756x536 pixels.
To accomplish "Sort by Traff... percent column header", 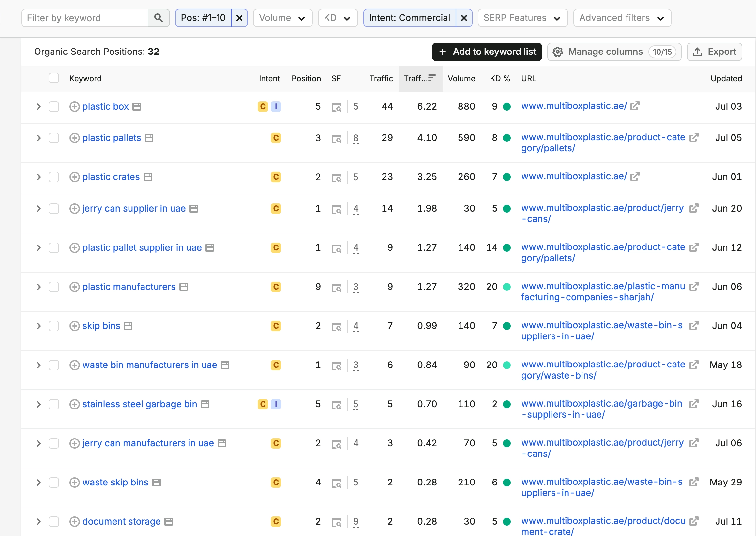I will tap(420, 78).
